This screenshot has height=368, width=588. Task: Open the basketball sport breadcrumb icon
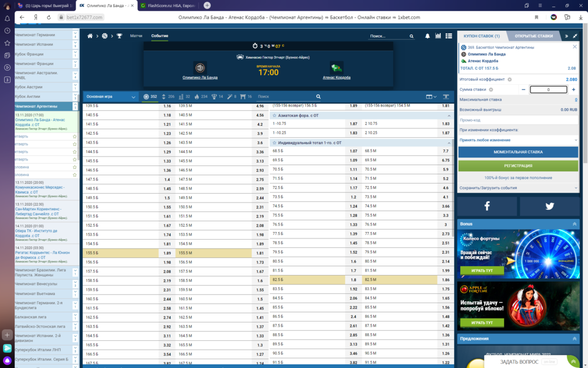105,36
